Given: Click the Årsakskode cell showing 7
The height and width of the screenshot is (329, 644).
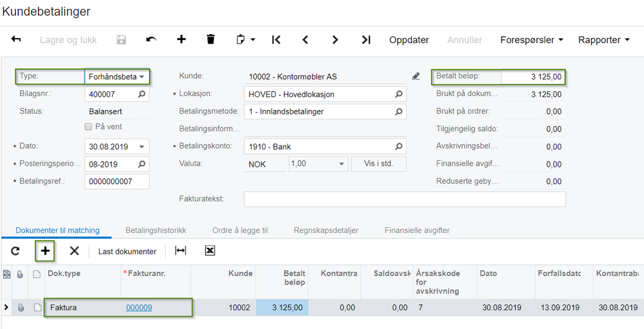Looking at the screenshot, I should [445, 308].
